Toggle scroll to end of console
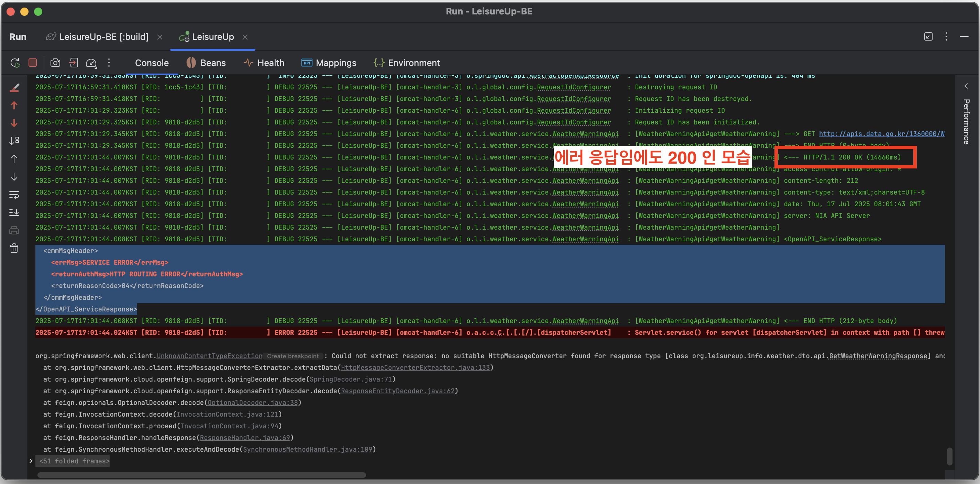 tap(14, 212)
